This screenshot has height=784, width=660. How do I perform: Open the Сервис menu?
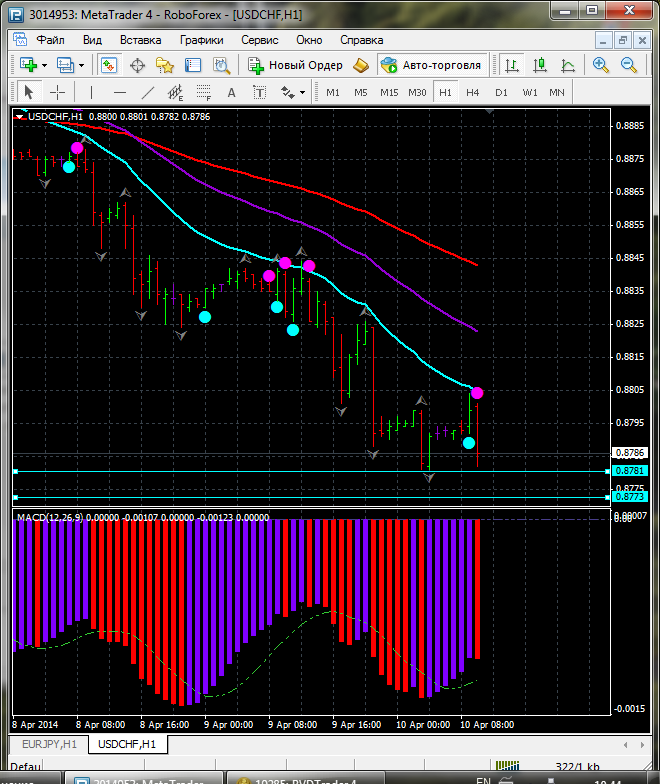click(x=260, y=40)
